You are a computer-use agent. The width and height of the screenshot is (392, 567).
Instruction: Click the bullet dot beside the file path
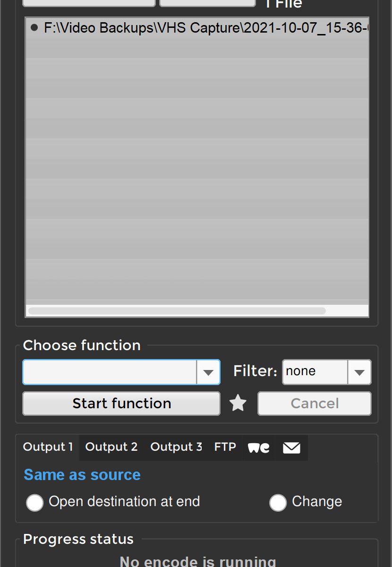pos(34,27)
